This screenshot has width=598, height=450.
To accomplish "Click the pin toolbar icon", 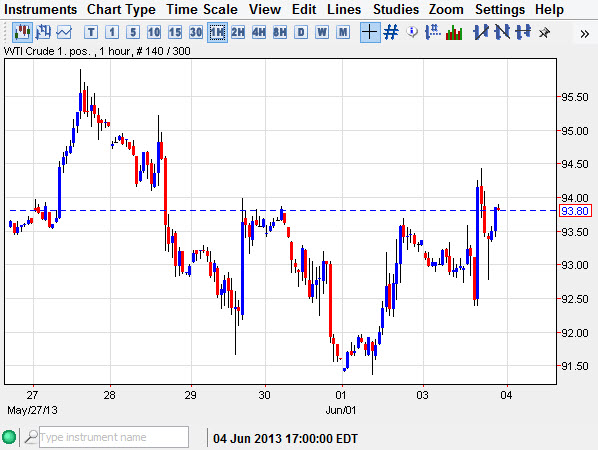I will [544, 33].
